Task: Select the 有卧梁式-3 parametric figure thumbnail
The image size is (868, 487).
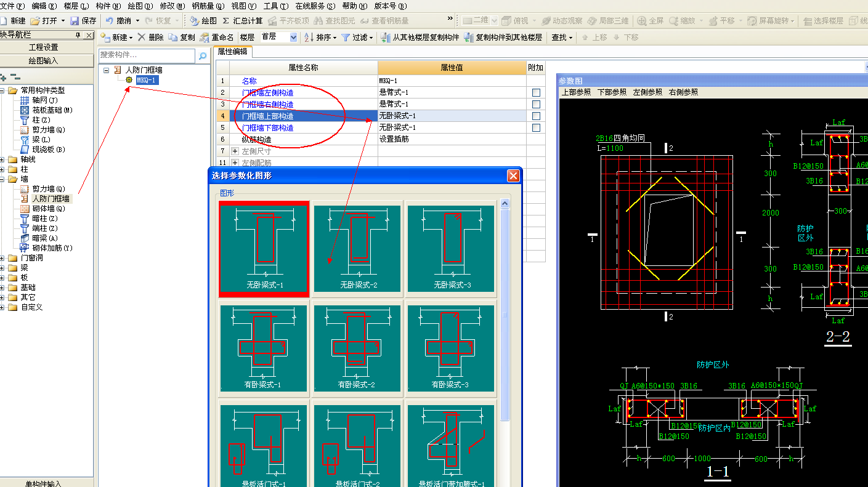Action: click(x=451, y=348)
